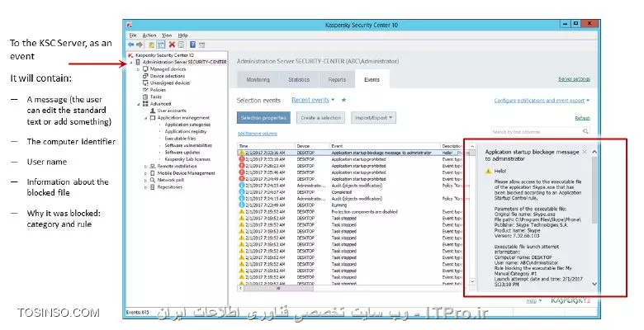Expand the Network poll tree node
644x330 pixels.
click(x=146, y=180)
